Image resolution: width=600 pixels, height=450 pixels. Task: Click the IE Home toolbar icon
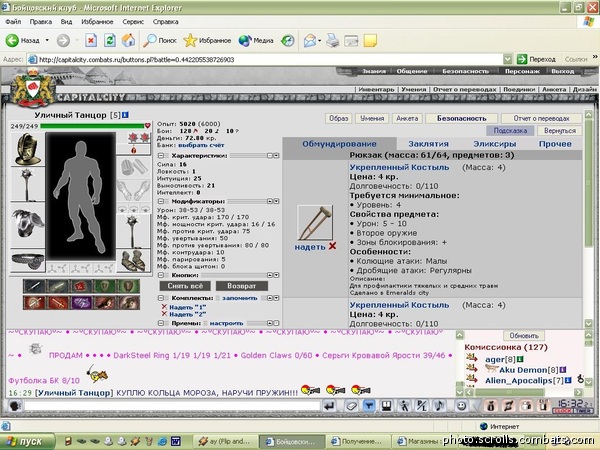(128, 40)
